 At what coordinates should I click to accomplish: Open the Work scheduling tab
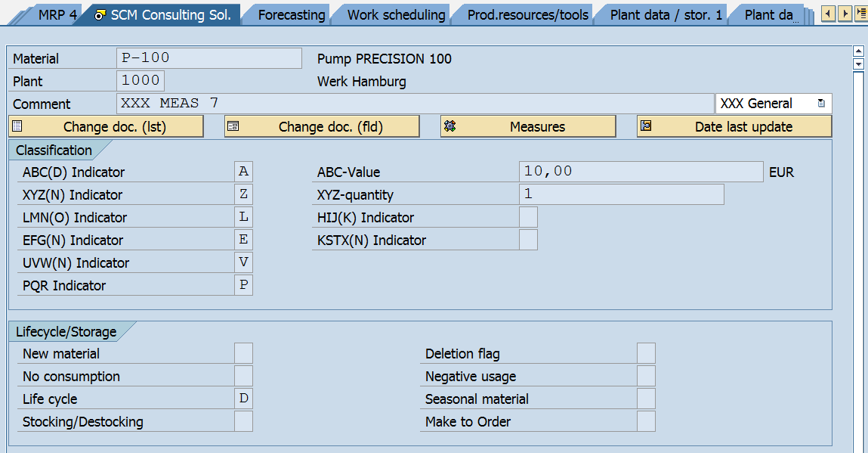(396, 15)
